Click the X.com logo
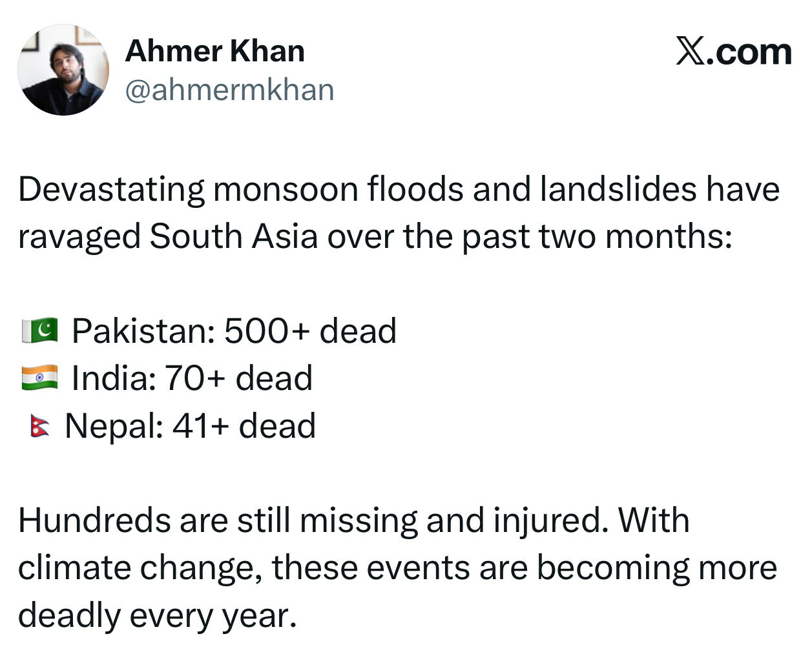The width and height of the screenshot is (812, 645). point(733,52)
